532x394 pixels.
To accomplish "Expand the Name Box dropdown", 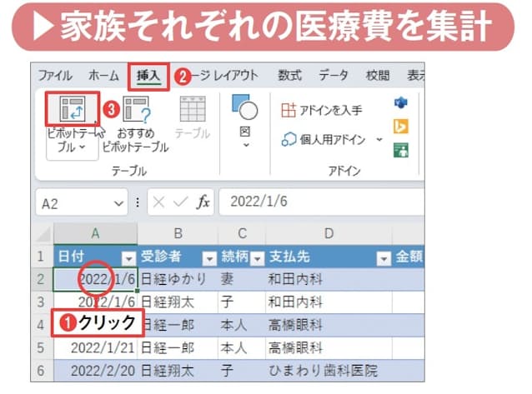I will pos(118,203).
